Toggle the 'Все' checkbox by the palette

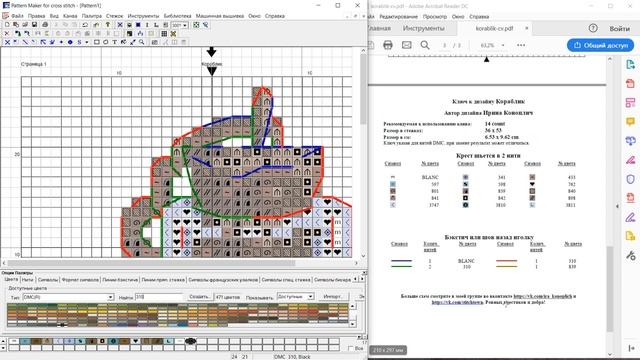350,348
